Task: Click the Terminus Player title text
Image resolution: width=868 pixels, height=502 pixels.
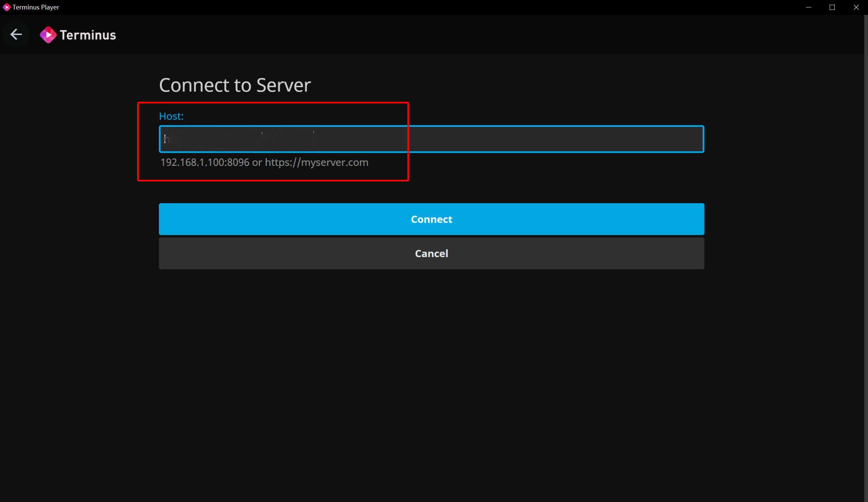Action: pyautogui.click(x=35, y=7)
